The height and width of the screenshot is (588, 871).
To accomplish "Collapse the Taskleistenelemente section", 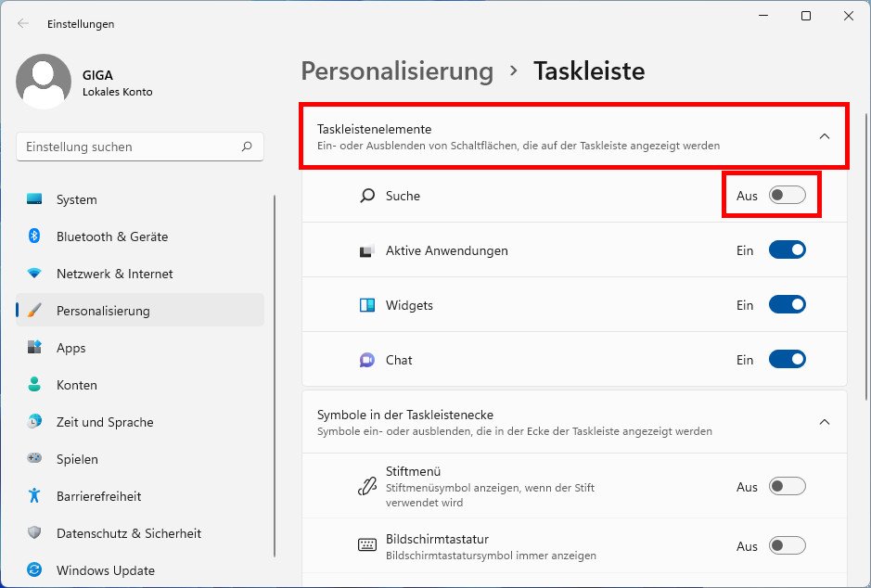I will coord(824,135).
